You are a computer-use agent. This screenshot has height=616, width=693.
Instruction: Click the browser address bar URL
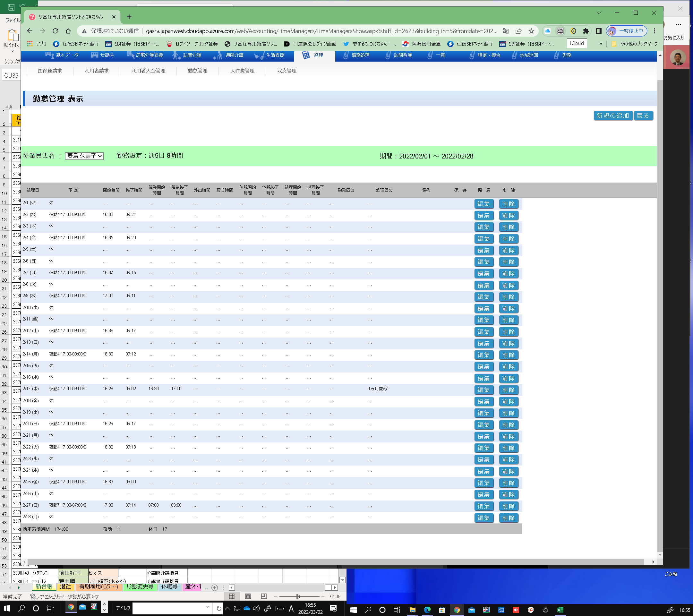coord(321,31)
